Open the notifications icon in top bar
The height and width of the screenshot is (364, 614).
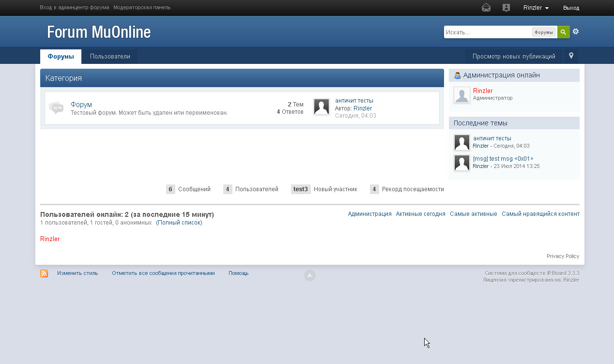(x=506, y=8)
